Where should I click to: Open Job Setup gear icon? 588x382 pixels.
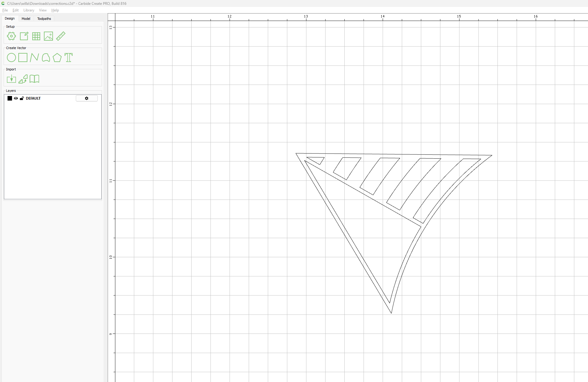[11, 36]
